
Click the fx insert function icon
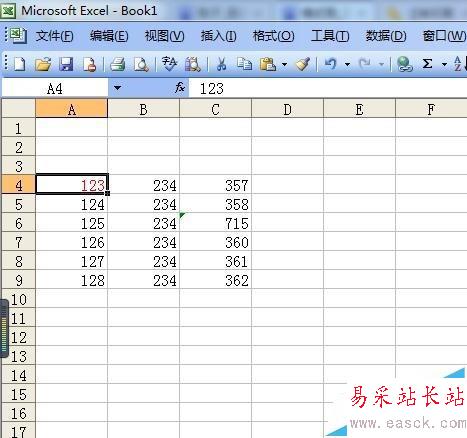pos(180,88)
